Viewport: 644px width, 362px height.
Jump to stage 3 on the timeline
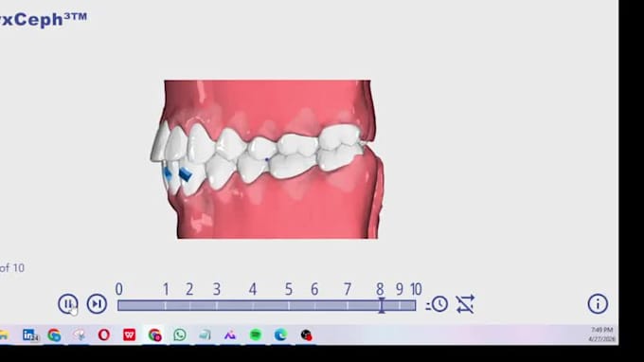(217, 290)
